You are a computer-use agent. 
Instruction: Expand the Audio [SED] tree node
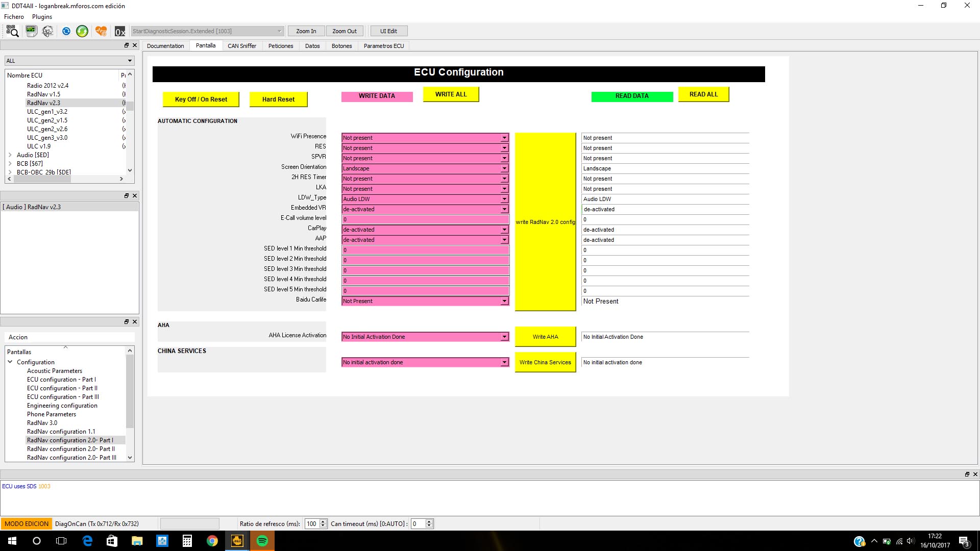[x=10, y=155]
